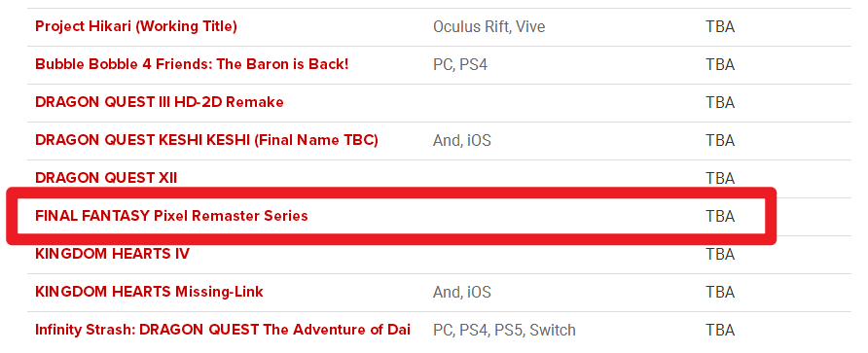Open Bubble Bobble 4 Friends game link

(192, 64)
